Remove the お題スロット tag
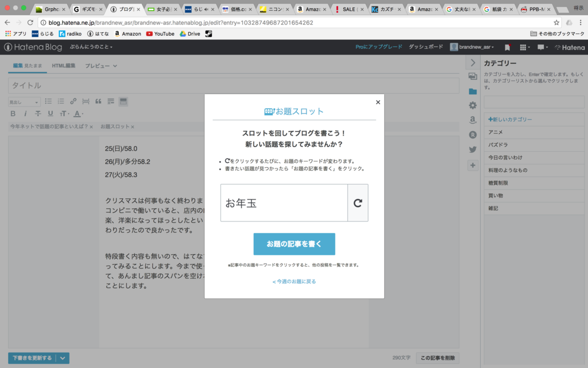Viewport: 588px width, 368px height. click(x=133, y=127)
